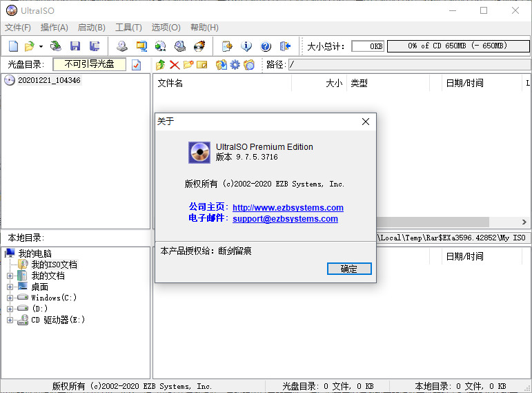Select Windows(C:) drive in tree
Image resolution: width=532 pixels, height=393 pixels.
[x=54, y=298]
